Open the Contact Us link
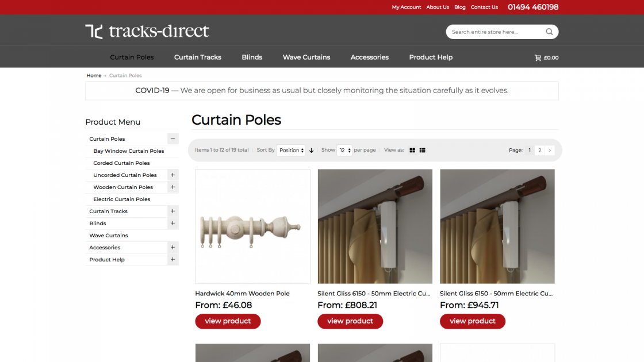Screen dimensions: 644x362 (484, 7)
